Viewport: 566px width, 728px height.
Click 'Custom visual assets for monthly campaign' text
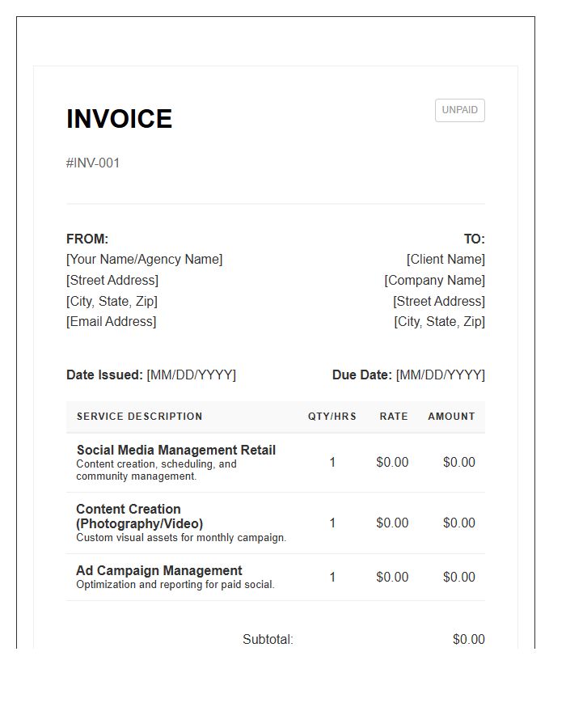[181, 538]
